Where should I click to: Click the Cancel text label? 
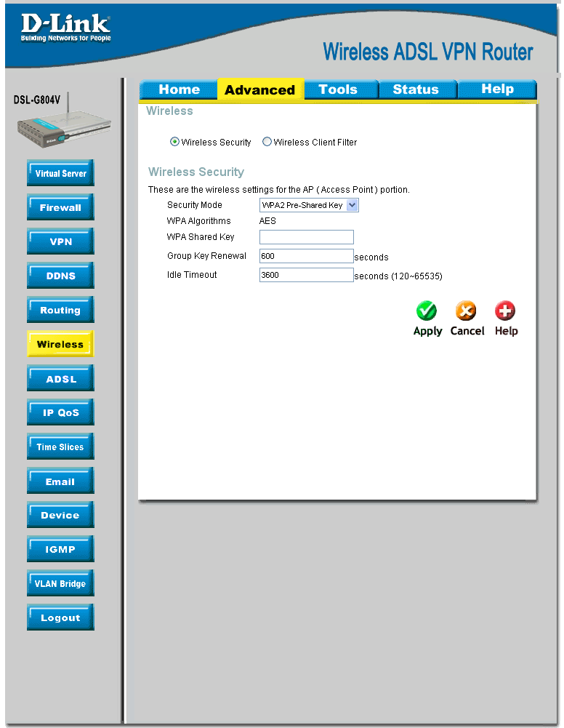467,331
